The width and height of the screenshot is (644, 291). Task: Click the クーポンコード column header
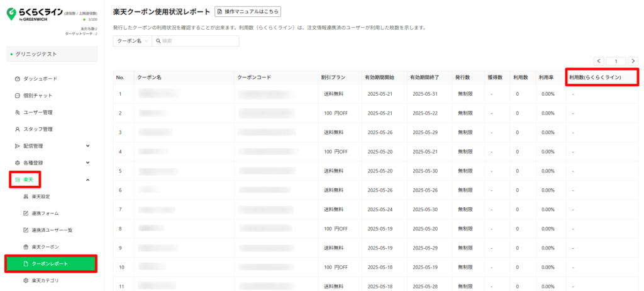[x=277, y=77]
